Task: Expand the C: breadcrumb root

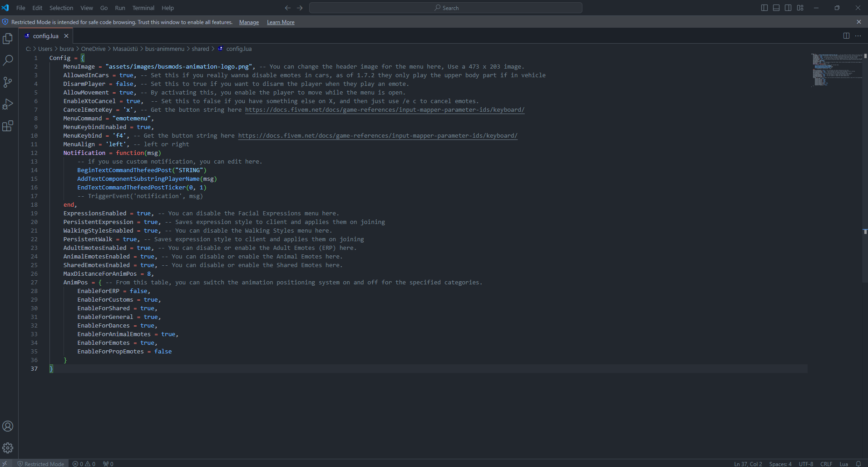Action: (28, 49)
